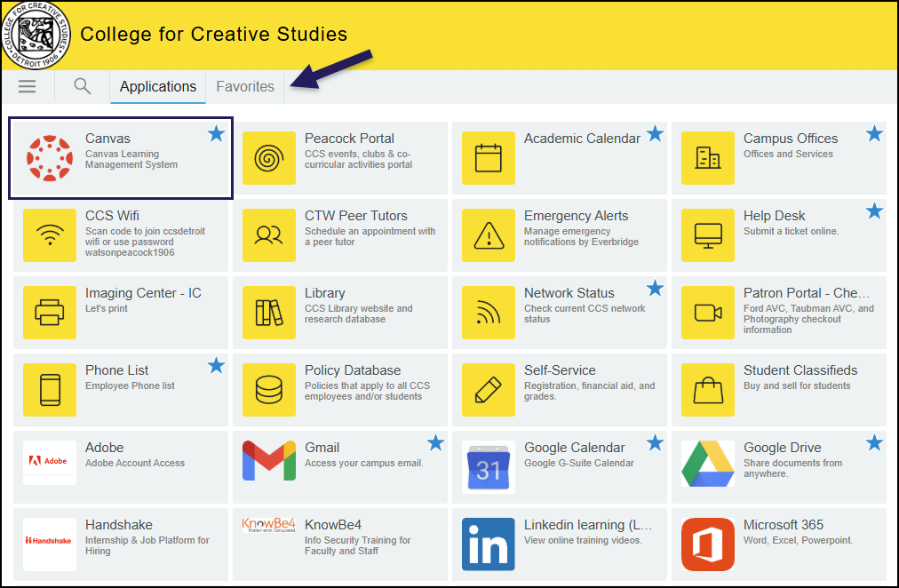The height and width of the screenshot is (588, 899).
Task: Click the Handshake logo icon
Action: (50, 544)
